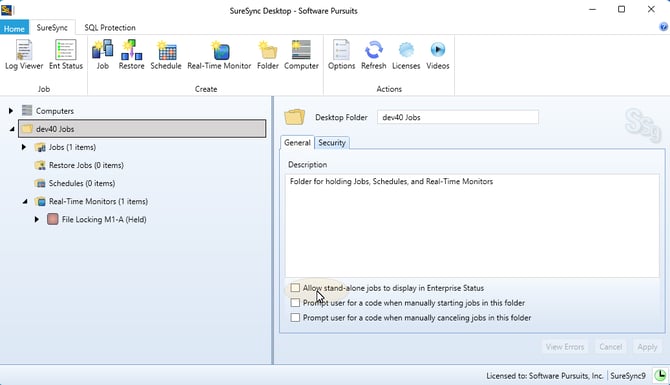The image size is (670, 385).
Task: Select Restore Jobs (0 items) row
Action: coord(86,165)
